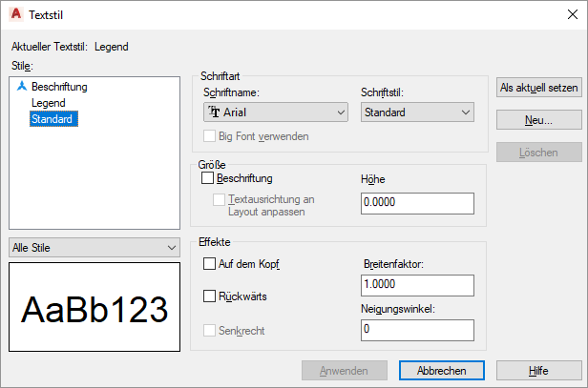Image resolution: width=588 pixels, height=388 pixels.
Task: Open the Schriftname Arial dropdown
Action: click(276, 112)
